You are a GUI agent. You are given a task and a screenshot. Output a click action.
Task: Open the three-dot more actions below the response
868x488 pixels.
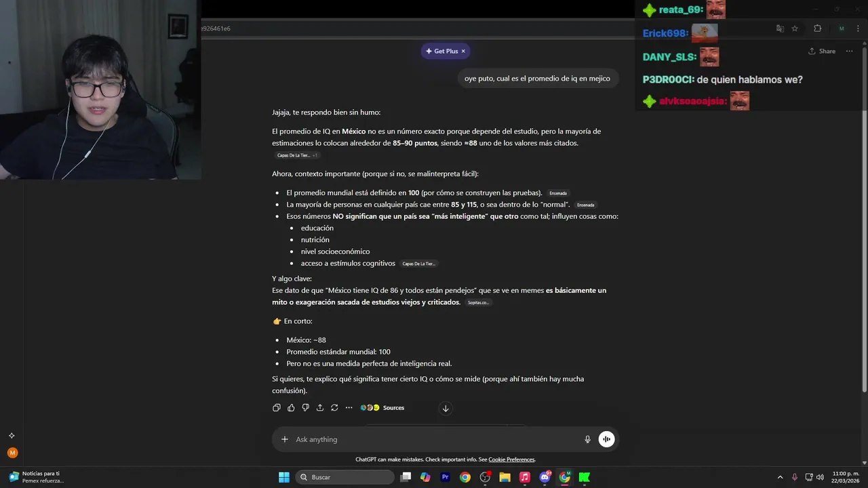point(349,407)
